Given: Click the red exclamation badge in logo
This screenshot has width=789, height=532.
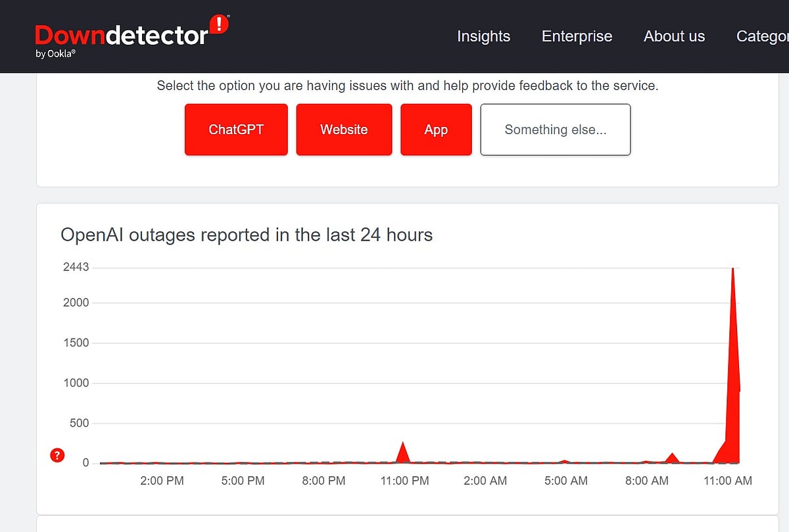Looking at the screenshot, I should (x=218, y=26).
